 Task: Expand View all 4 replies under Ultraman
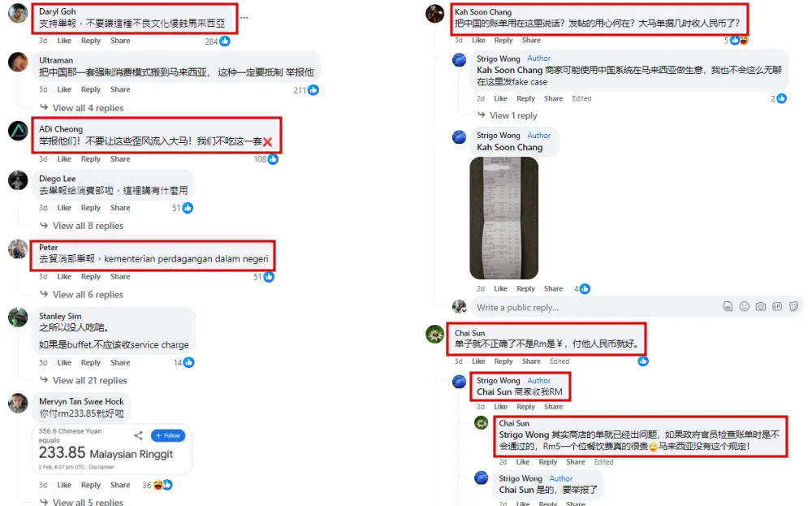click(88, 108)
